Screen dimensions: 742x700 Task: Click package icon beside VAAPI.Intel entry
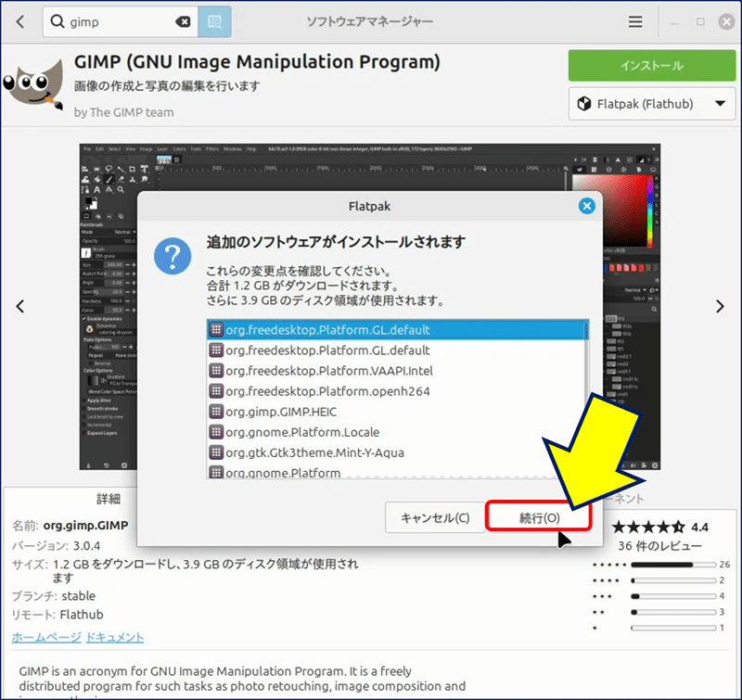coord(216,370)
